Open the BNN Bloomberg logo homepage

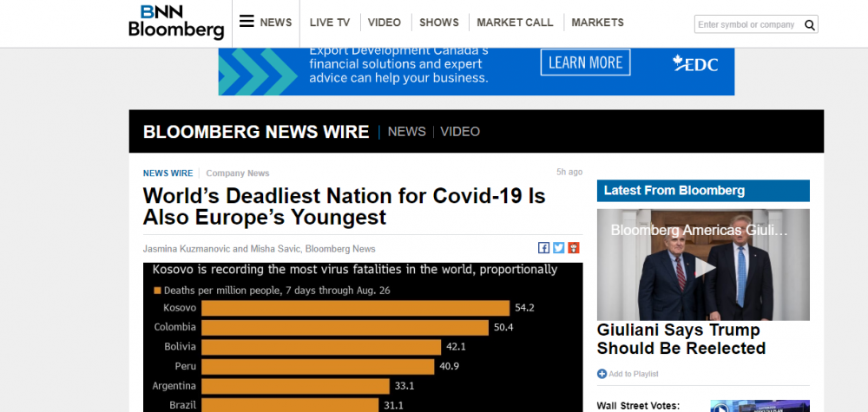(176, 23)
